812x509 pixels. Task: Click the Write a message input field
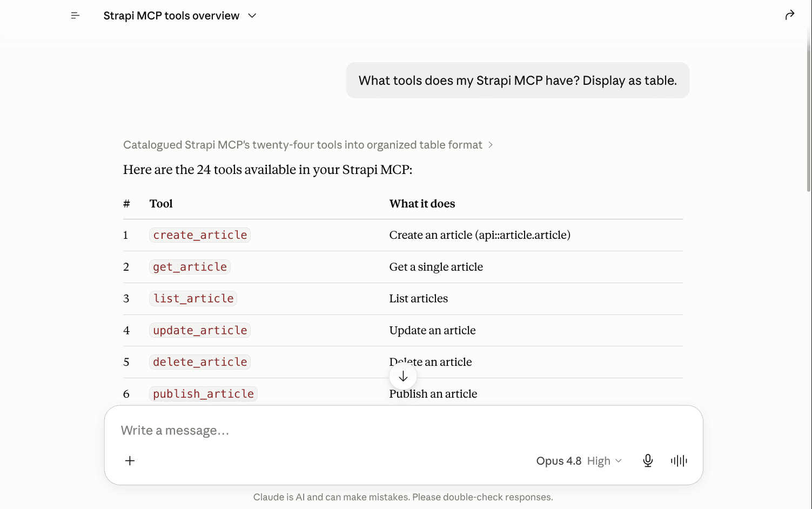pos(403,431)
